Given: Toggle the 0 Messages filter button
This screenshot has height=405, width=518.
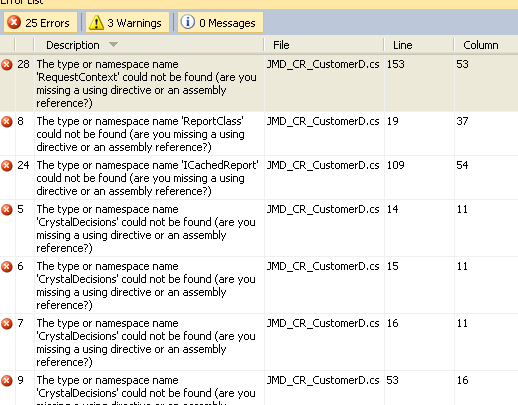Looking at the screenshot, I should (220, 22).
